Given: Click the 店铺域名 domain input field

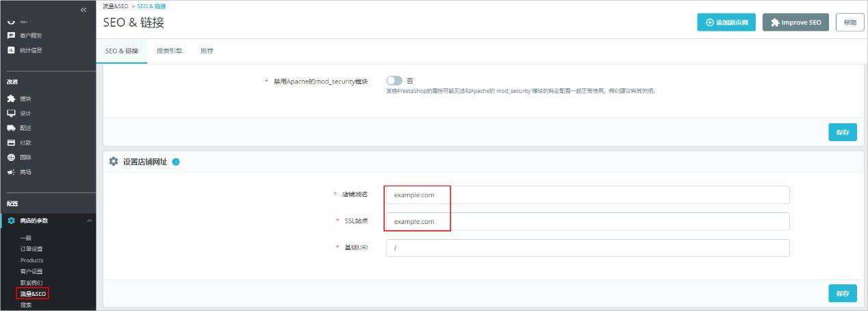Looking at the screenshot, I should (587, 195).
